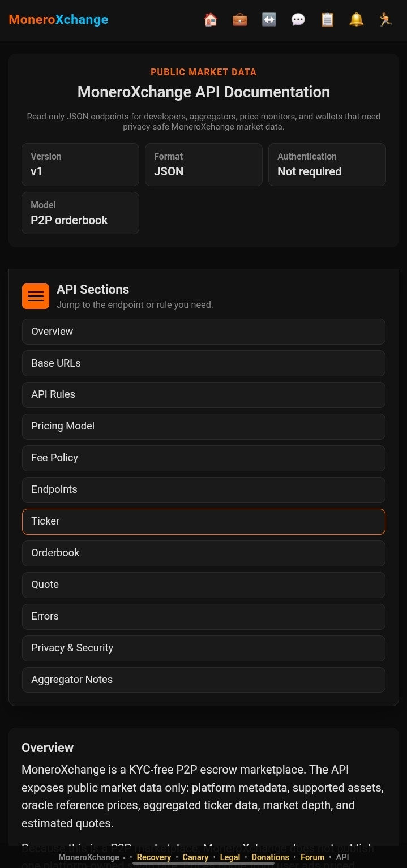Go to the Pricing Model section
Image resolution: width=407 pixels, height=868 pixels.
click(x=204, y=426)
